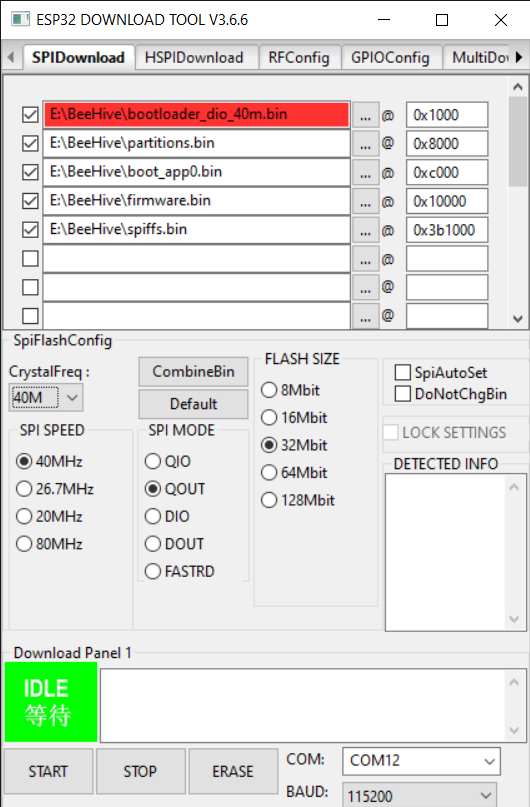Screen dimensions: 530x807
Task: Browse for the firmware.bin file
Action: 365,201
